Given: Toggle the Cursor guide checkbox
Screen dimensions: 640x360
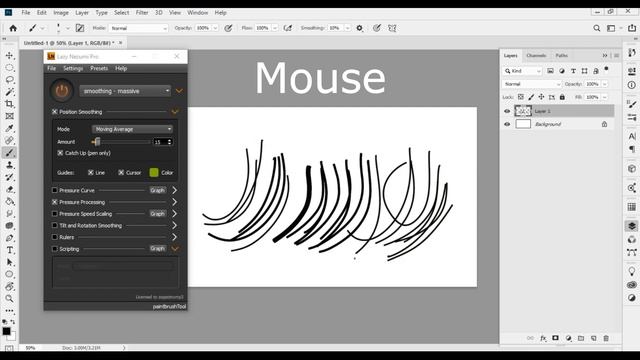Looking at the screenshot, I should tap(121, 173).
